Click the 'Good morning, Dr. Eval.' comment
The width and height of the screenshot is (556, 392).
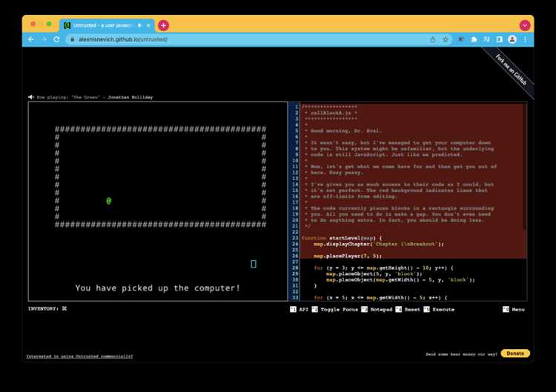point(345,130)
